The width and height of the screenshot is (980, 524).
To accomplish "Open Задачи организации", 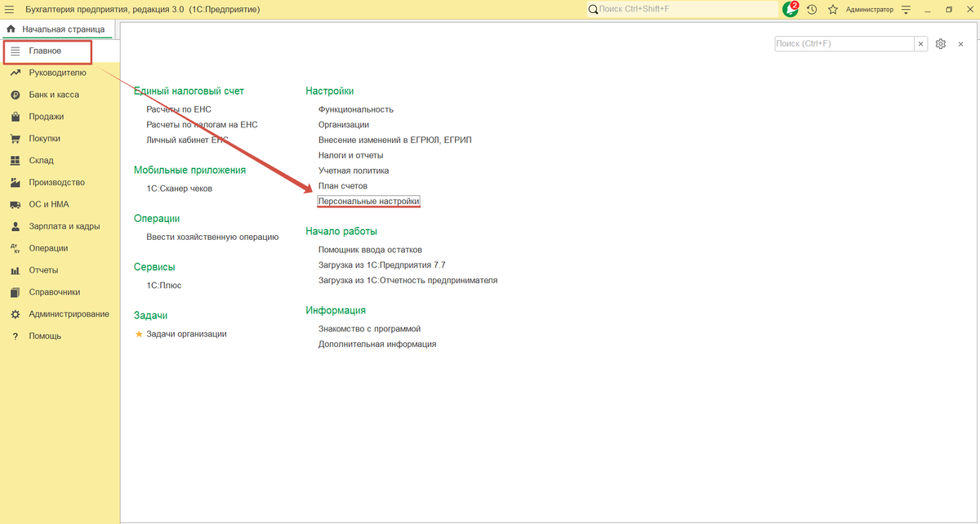I will [186, 334].
